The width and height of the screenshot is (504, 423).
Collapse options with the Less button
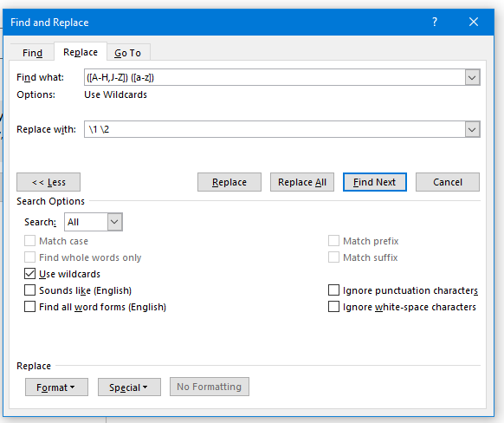point(48,182)
